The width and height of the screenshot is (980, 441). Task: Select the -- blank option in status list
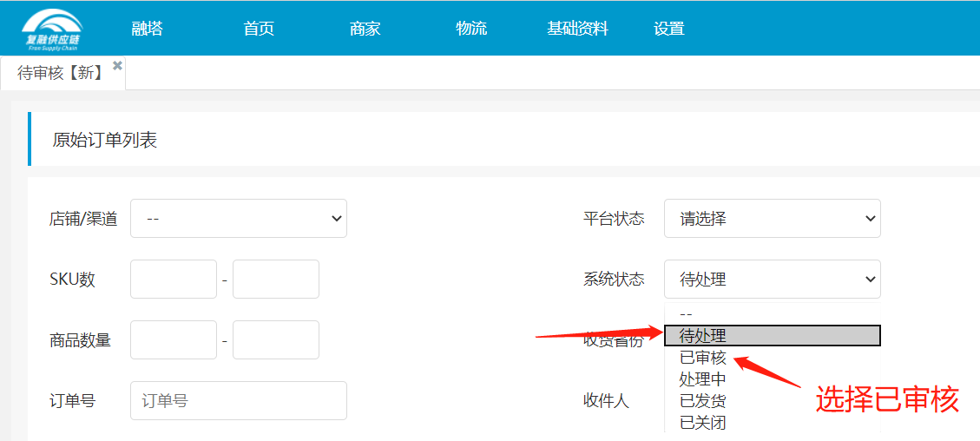click(x=773, y=314)
